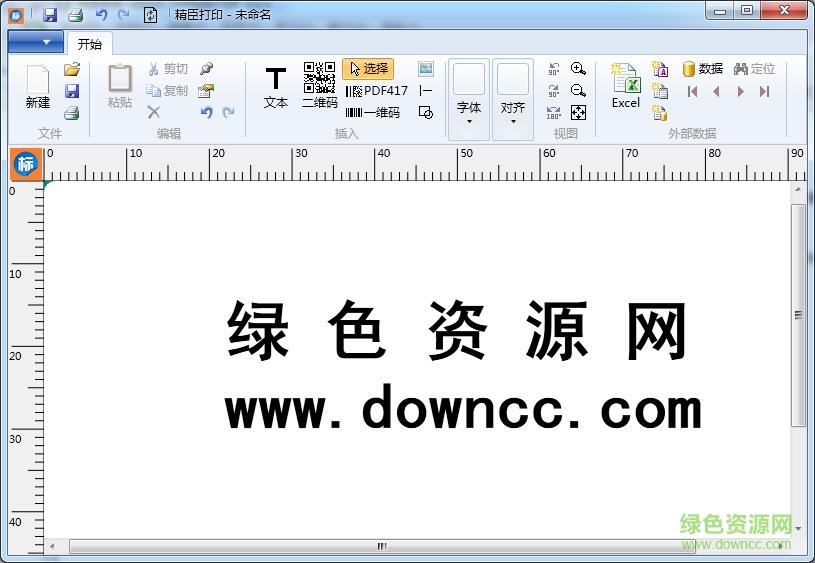Screen dimensions: 815x563
Task: Select the 绿色资源网 text on canvas
Action: click(x=457, y=331)
